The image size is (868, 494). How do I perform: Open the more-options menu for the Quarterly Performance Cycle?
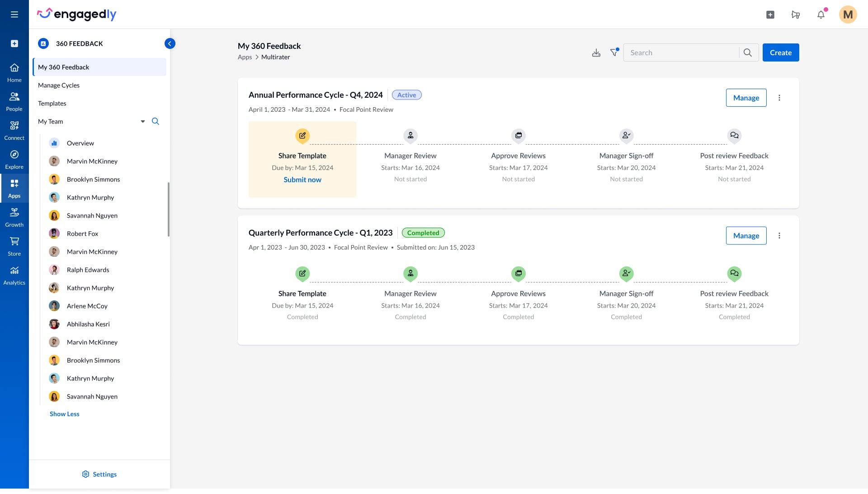779,236
